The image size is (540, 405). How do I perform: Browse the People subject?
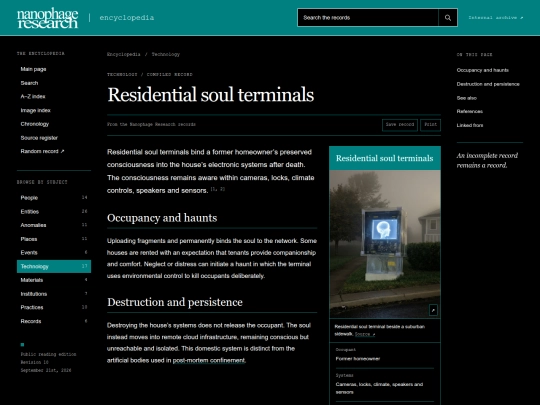click(x=54, y=198)
